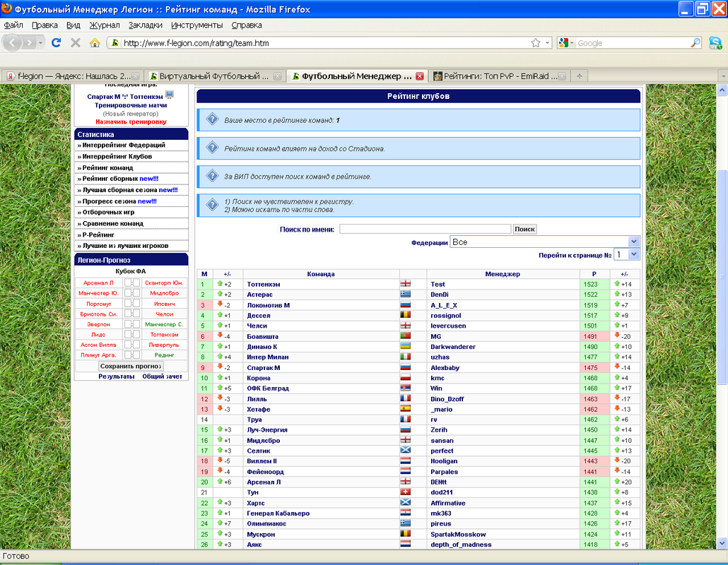728x565 pixels.
Task: Open the Вид menu
Action: pyautogui.click(x=74, y=25)
